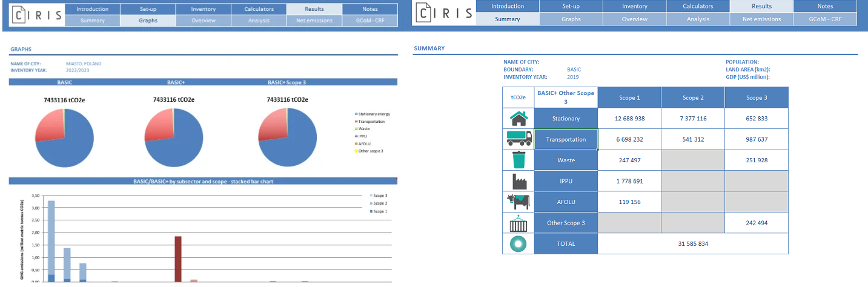This screenshot has height=287, width=868.
Task: Go to Analysis tab in the Graphs view
Action: tap(259, 21)
